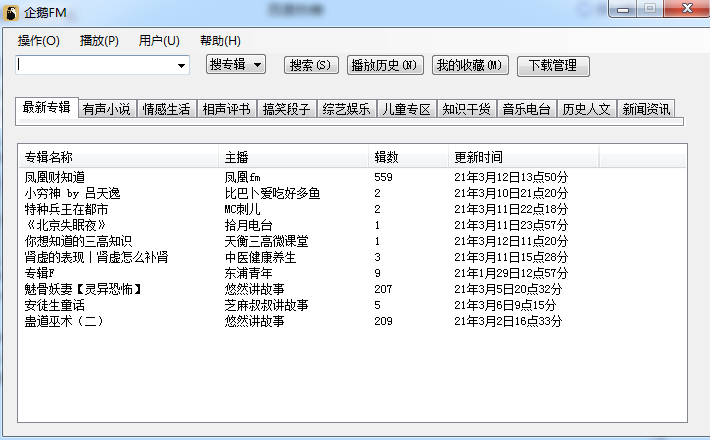
Task: Click the episode count 209
Action: [x=384, y=321]
